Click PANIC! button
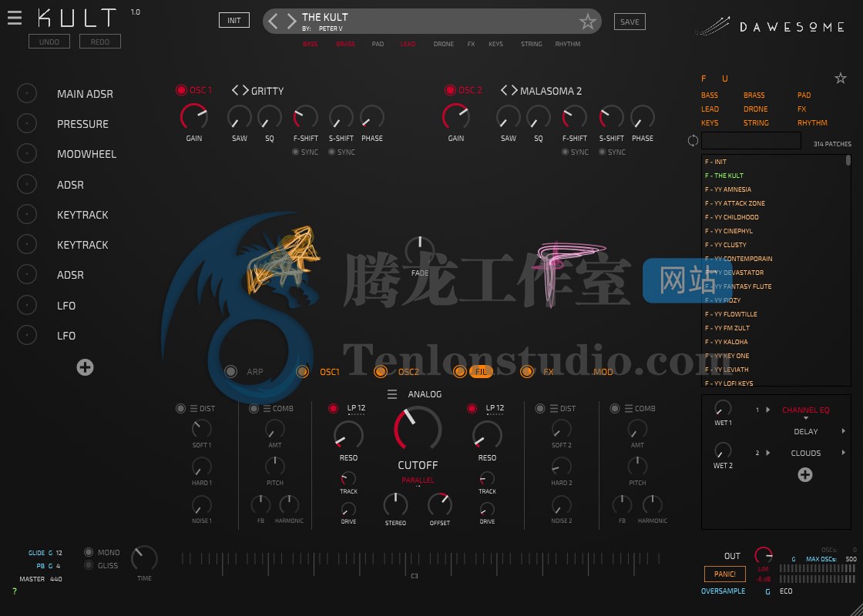The width and height of the screenshot is (863, 616). pos(725,574)
